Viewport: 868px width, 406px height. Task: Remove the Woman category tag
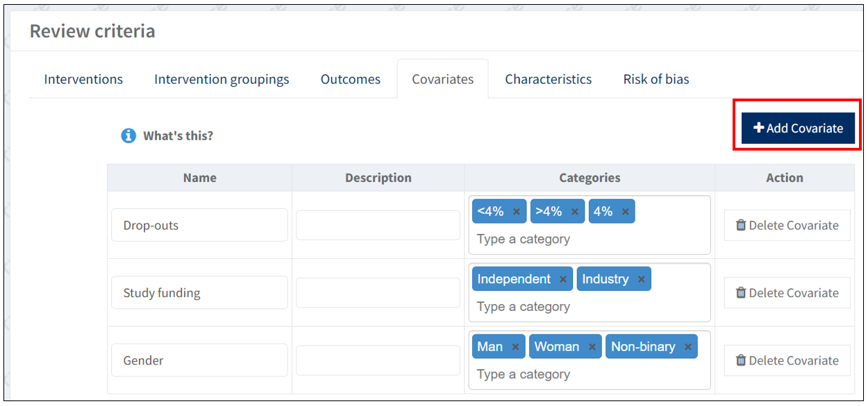coord(592,347)
